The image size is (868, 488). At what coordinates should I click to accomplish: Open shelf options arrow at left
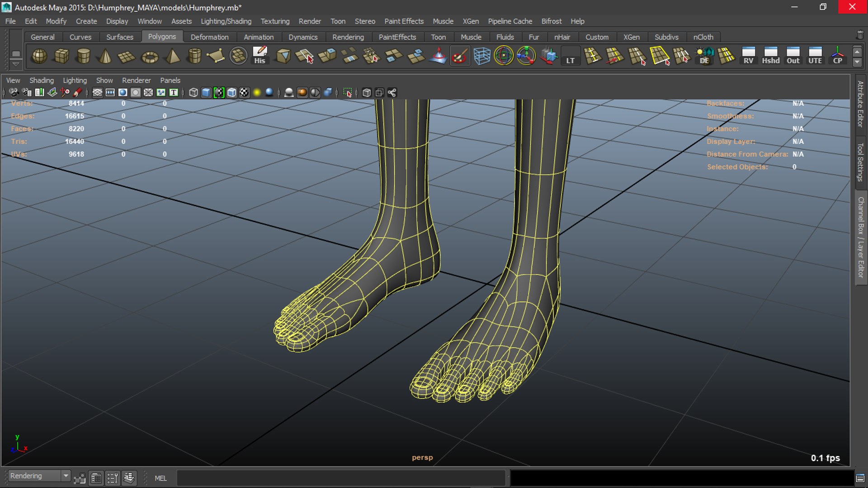pos(16,64)
